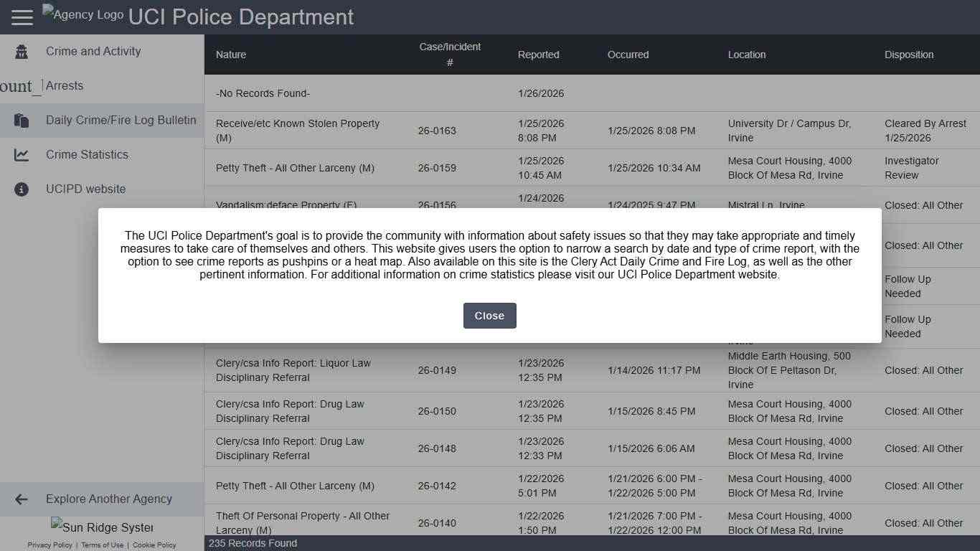Close the police department information popup
The height and width of the screenshot is (551, 980).
[489, 316]
